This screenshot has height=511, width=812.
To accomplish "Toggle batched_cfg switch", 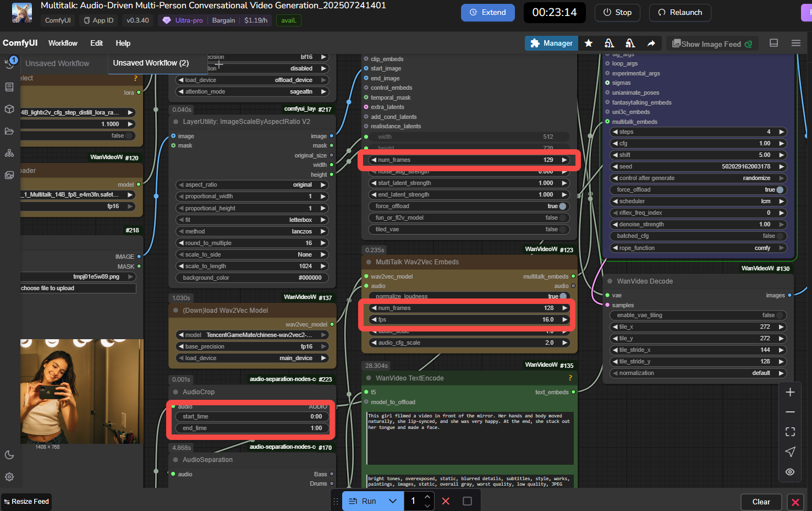I will [699, 236].
